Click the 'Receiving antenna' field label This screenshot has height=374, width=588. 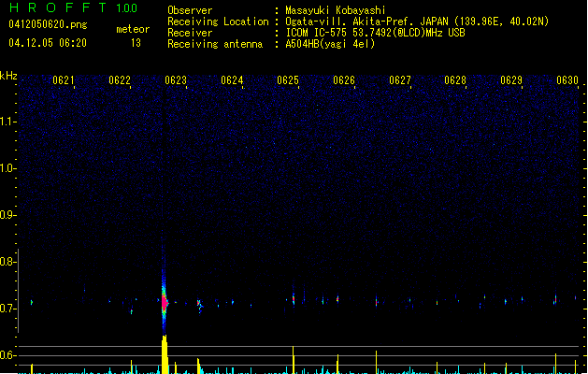[215, 44]
